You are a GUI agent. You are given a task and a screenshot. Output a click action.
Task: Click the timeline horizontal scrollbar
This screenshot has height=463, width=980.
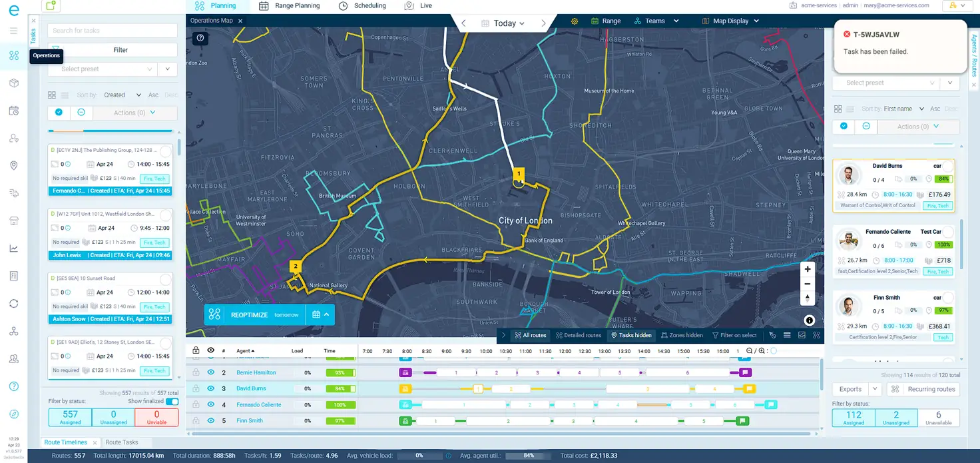click(x=500, y=434)
